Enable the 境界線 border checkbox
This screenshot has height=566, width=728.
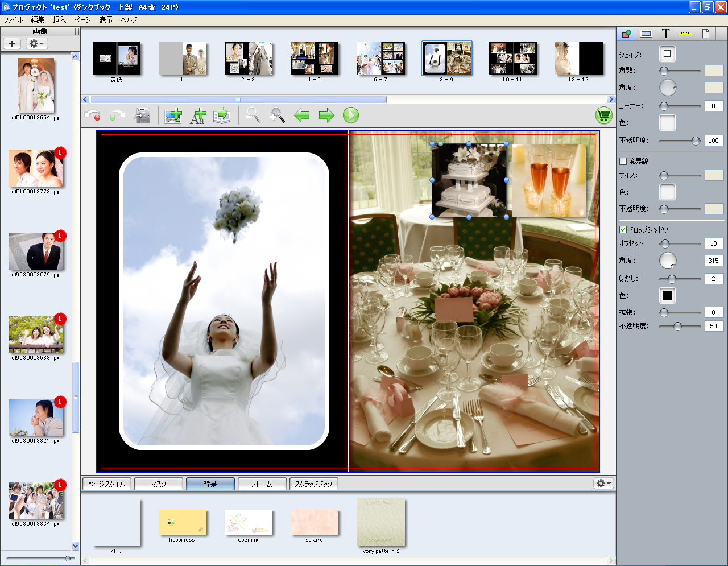pyautogui.click(x=623, y=162)
